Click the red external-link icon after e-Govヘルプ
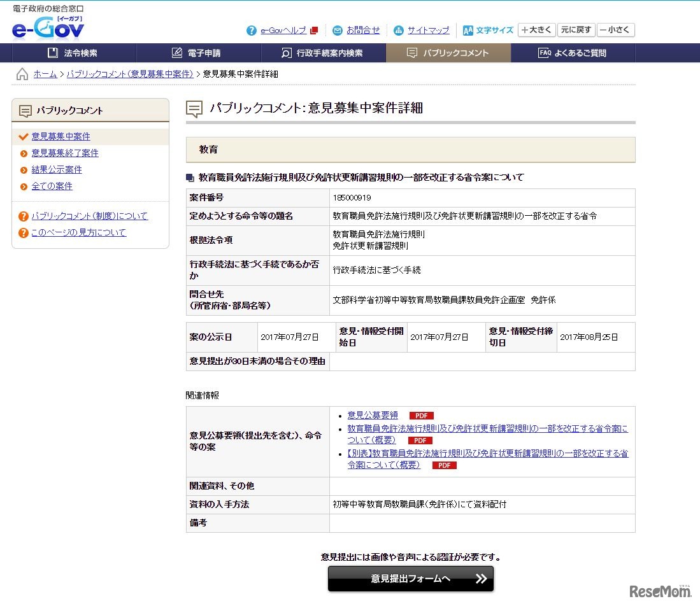The height and width of the screenshot is (606, 700). tap(314, 31)
